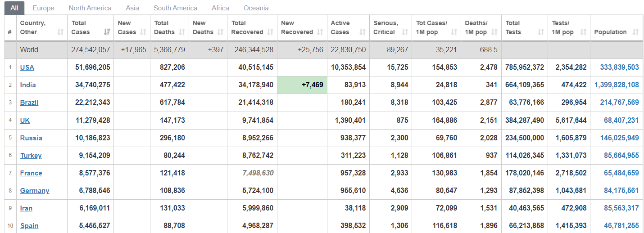Select Turkey deaths per million 937
The width and height of the screenshot is (644, 233).
click(492, 155)
